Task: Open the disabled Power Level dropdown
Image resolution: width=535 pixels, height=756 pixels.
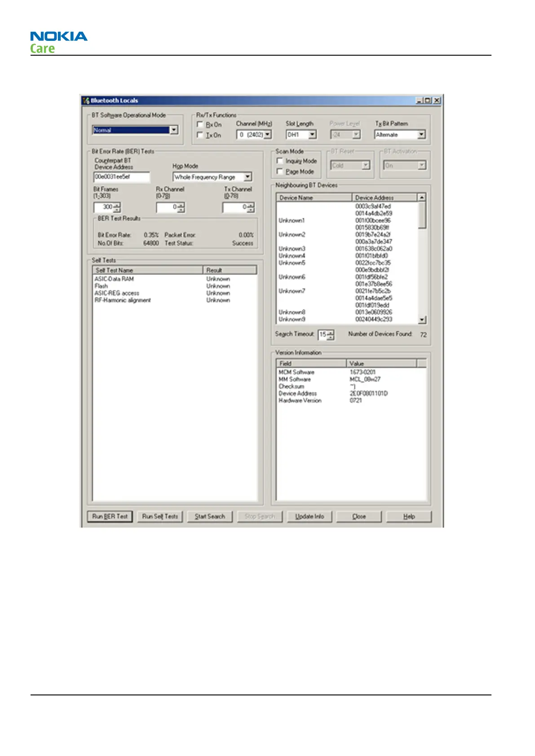Action: pos(356,134)
